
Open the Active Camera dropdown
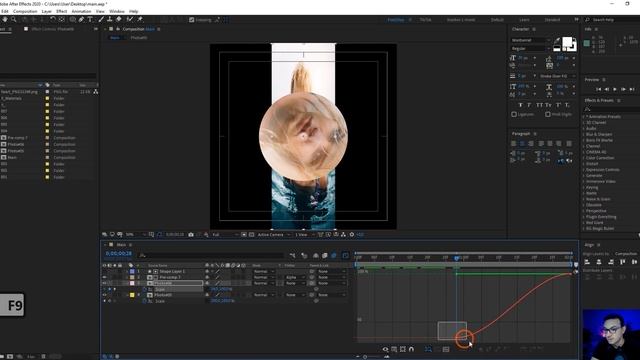coord(273,235)
